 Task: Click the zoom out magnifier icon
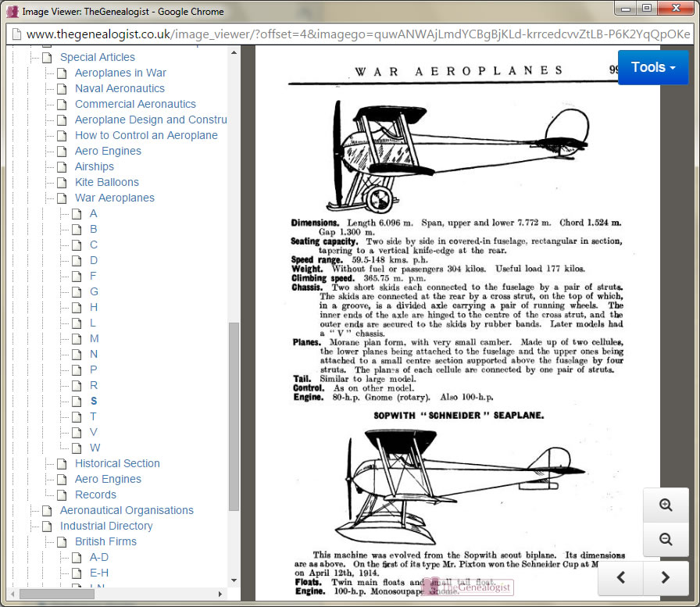(666, 539)
